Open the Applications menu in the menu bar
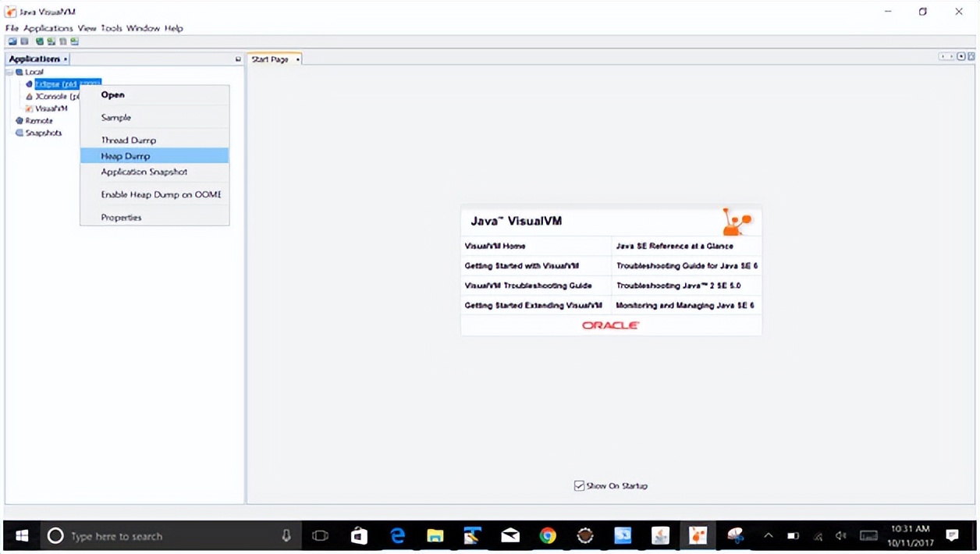This screenshot has height=554, width=980. (x=48, y=28)
